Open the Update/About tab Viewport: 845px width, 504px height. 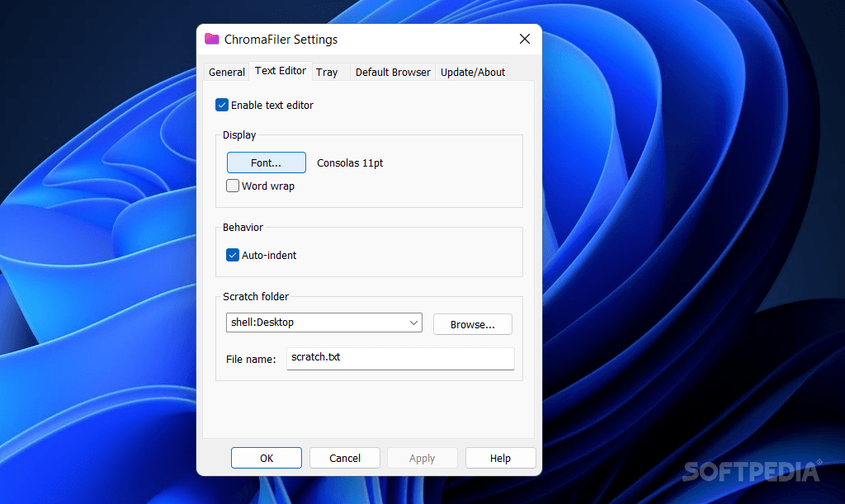point(473,72)
